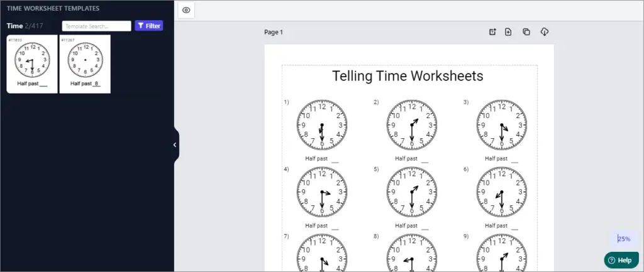Click the clock in problem 2
This screenshot has width=644, height=272.
pos(412,125)
